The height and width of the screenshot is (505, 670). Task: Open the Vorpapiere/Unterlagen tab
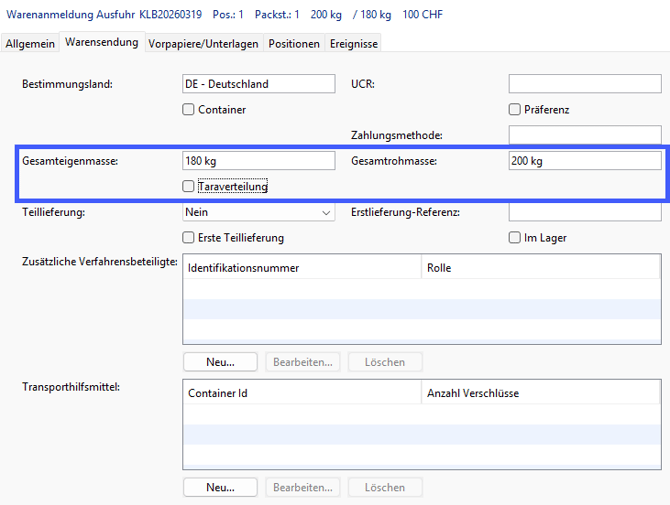204,43
